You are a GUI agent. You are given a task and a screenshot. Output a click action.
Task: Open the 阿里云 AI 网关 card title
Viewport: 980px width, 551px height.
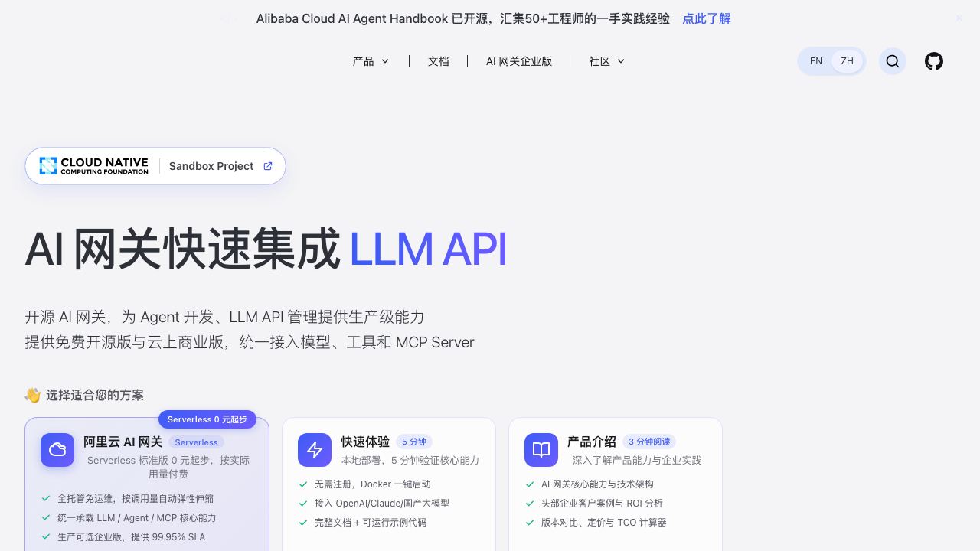(x=122, y=442)
